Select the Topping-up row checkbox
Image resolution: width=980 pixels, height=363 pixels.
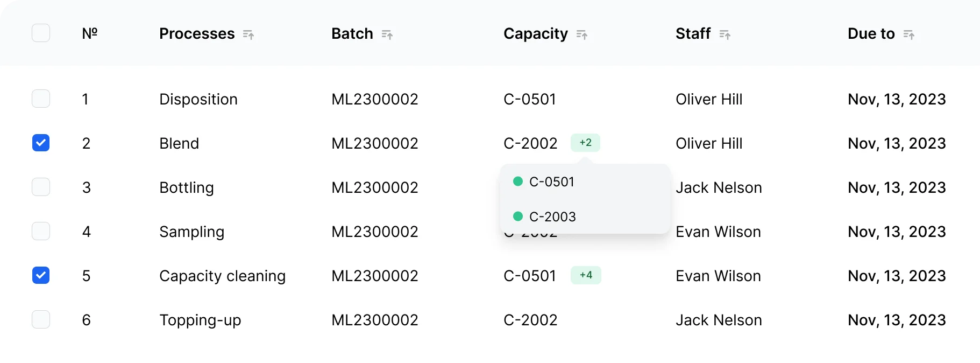41,320
